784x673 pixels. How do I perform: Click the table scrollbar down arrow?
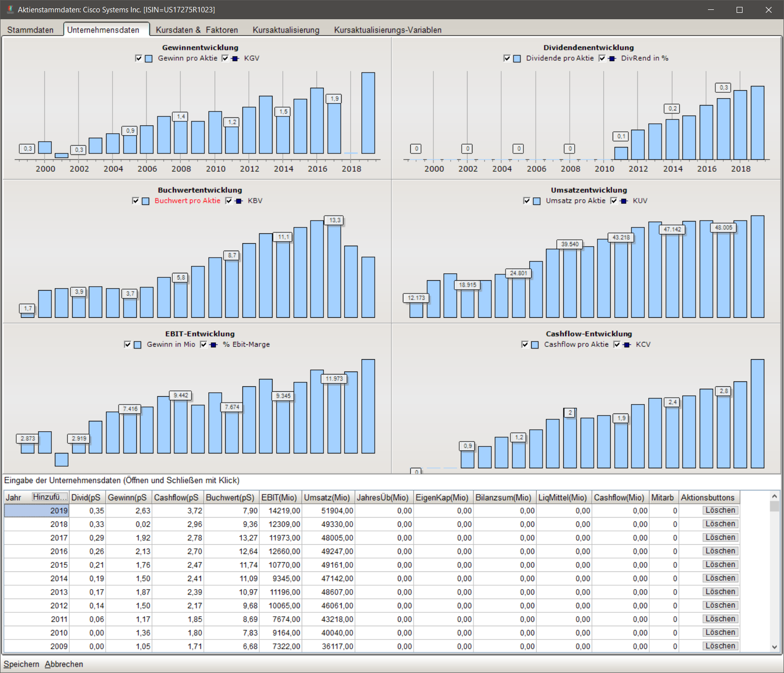(x=774, y=647)
